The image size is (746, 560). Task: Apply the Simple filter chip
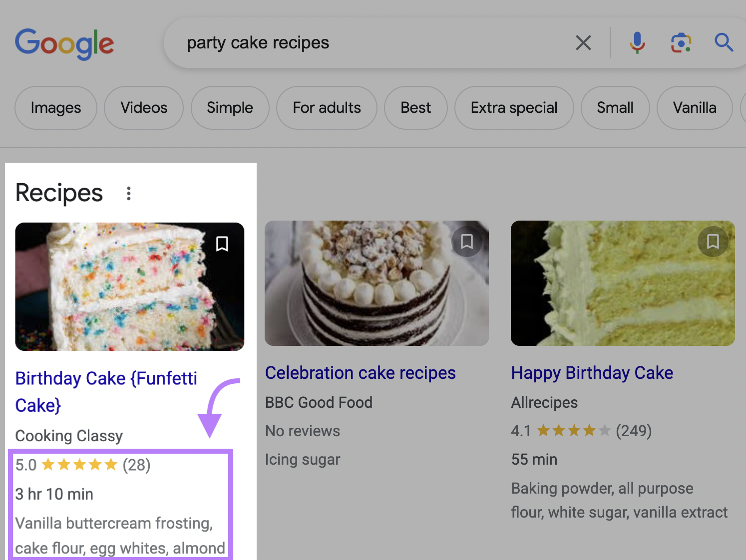coord(230,108)
